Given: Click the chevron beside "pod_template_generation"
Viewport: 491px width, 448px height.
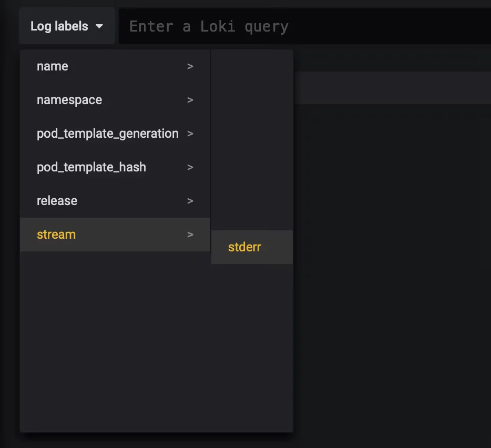Looking at the screenshot, I should click(190, 134).
